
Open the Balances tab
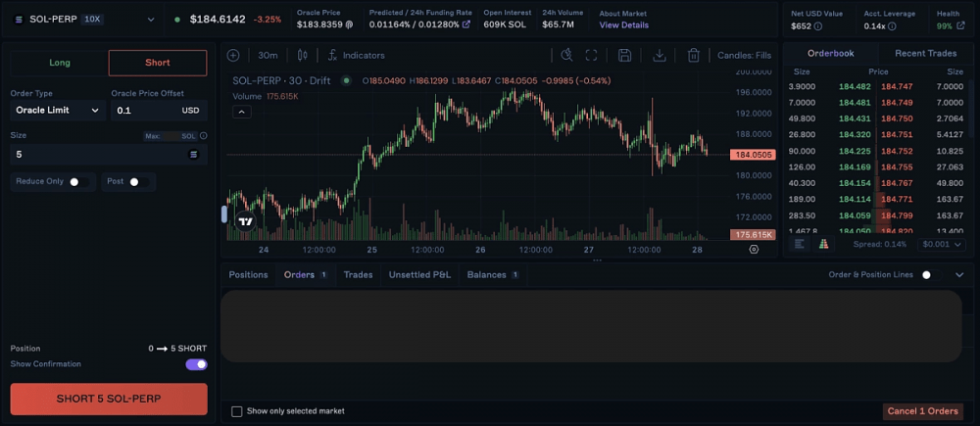pos(493,275)
